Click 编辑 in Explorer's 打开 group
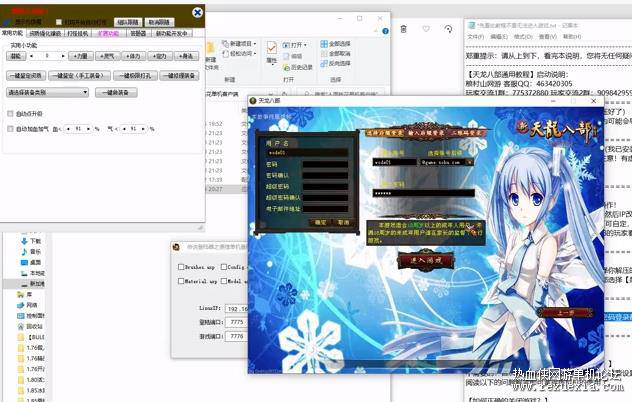632x402 pixels. pos(293,56)
